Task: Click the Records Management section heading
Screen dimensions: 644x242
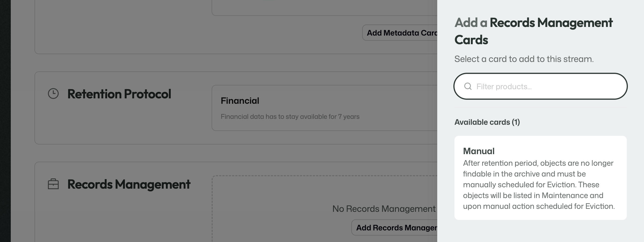Action: click(129, 184)
